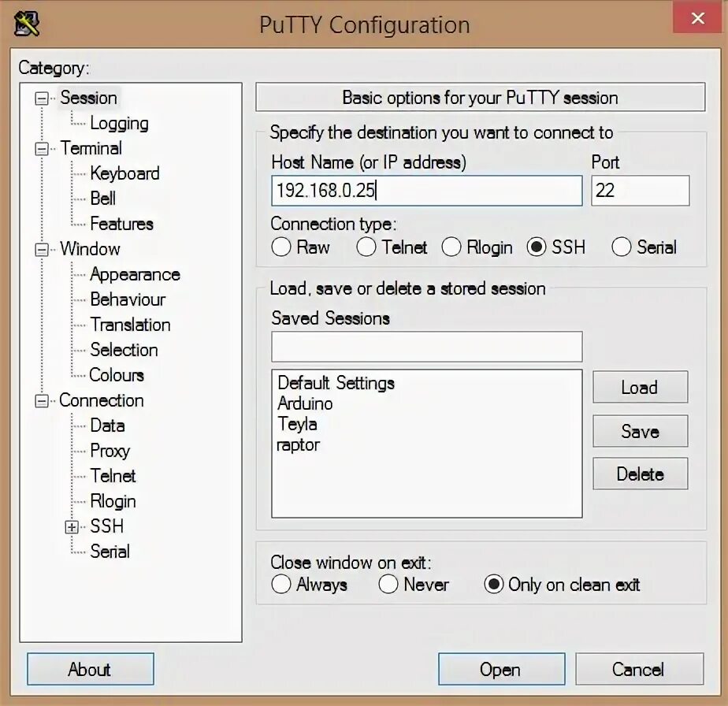This screenshot has width=728, height=706.
Task: Click the Load button
Action: tap(641, 387)
